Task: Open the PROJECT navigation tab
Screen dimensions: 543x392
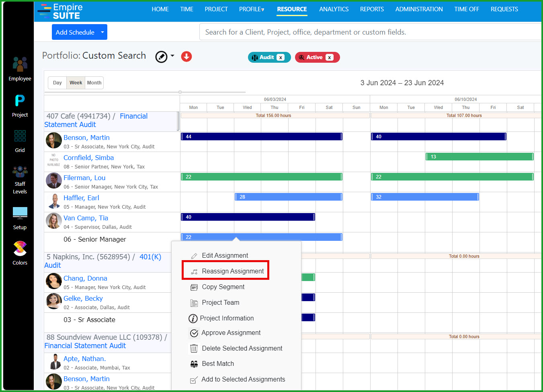Action: [216, 9]
